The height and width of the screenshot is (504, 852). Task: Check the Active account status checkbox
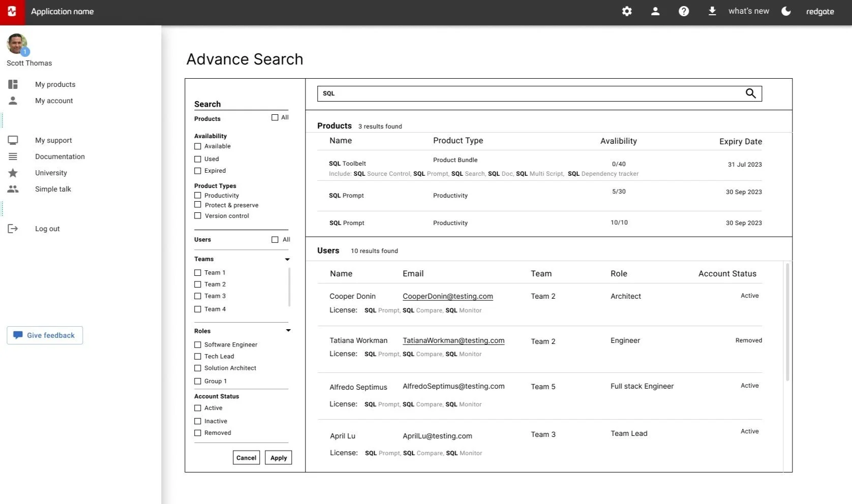(198, 408)
